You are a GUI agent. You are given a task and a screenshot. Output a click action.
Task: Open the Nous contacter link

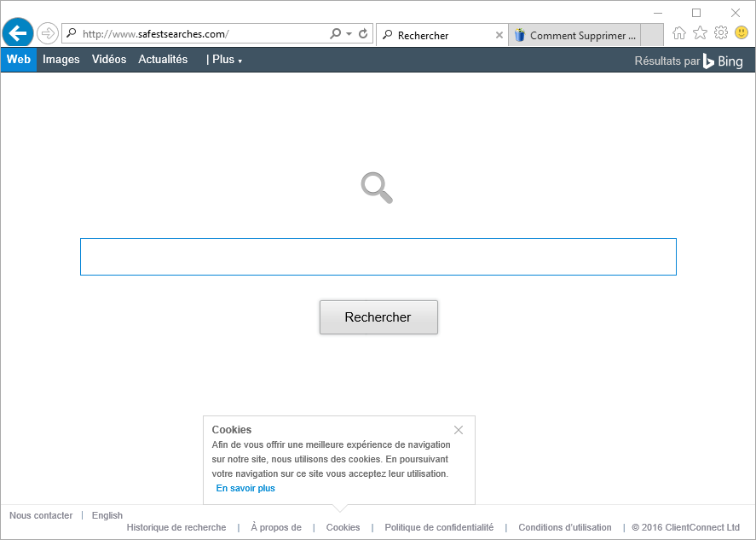41,515
